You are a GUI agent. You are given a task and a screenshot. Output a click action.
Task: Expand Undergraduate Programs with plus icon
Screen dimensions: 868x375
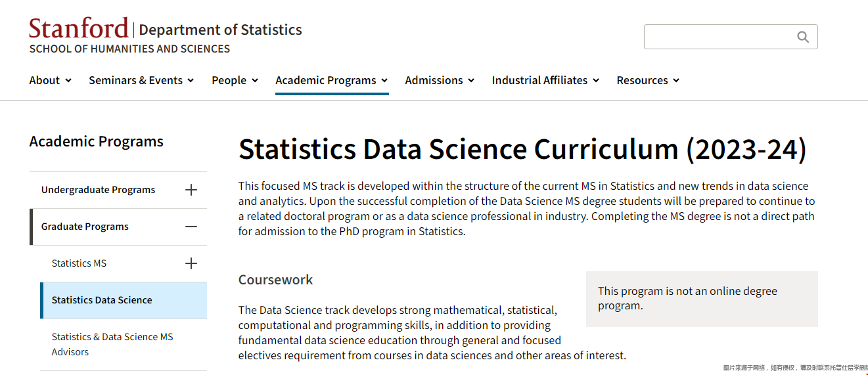(191, 190)
